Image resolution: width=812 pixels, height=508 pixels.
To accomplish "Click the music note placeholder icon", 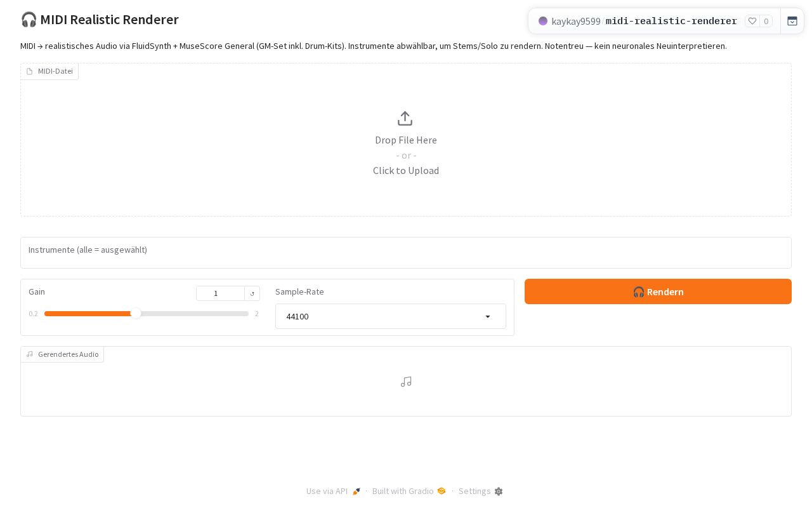I will click(x=406, y=382).
